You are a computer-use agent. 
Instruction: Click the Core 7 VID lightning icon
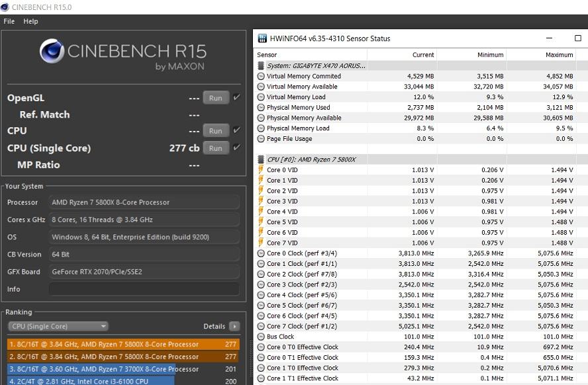(x=261, y=243)
